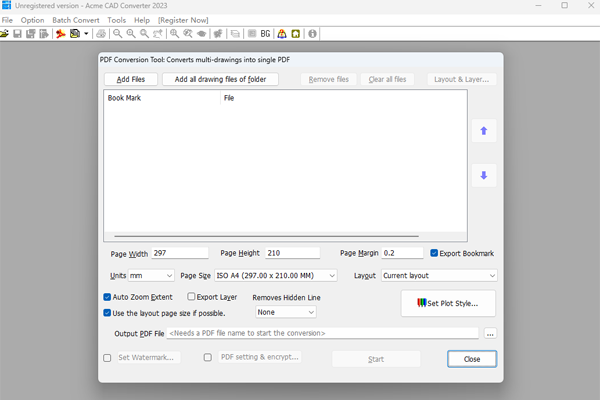Open the Removes Hidden Line None dropdown
This screenshot has width=600, height=400.
point(286,312)
